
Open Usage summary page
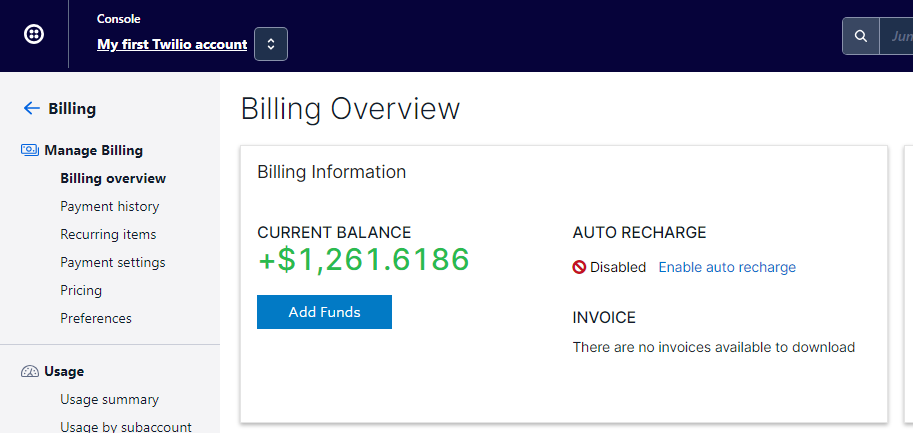109,399
